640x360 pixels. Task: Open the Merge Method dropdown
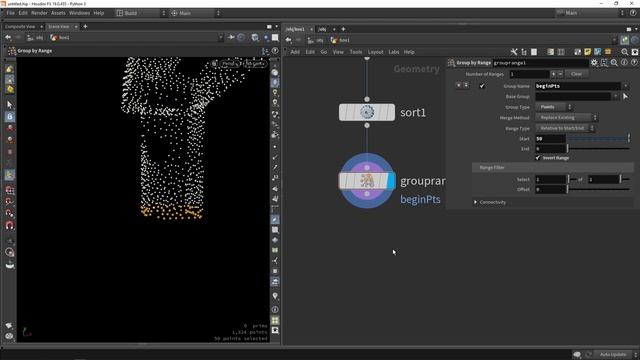[567, 118]
